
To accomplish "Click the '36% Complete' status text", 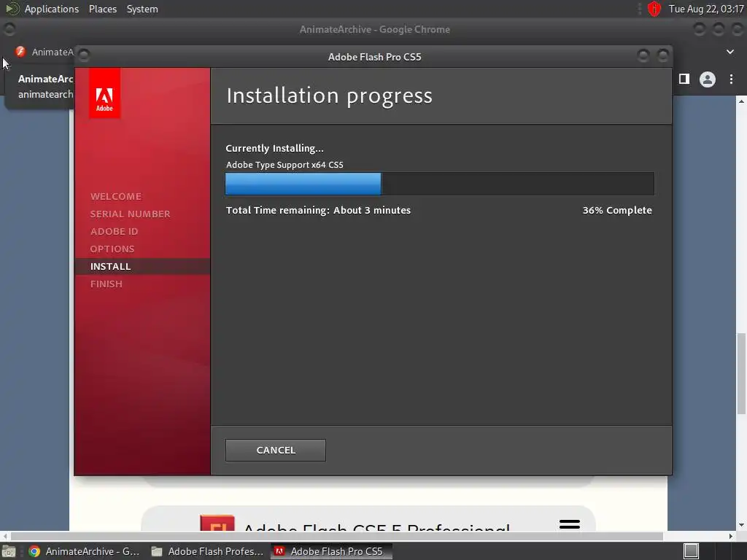I will point(617,210).
